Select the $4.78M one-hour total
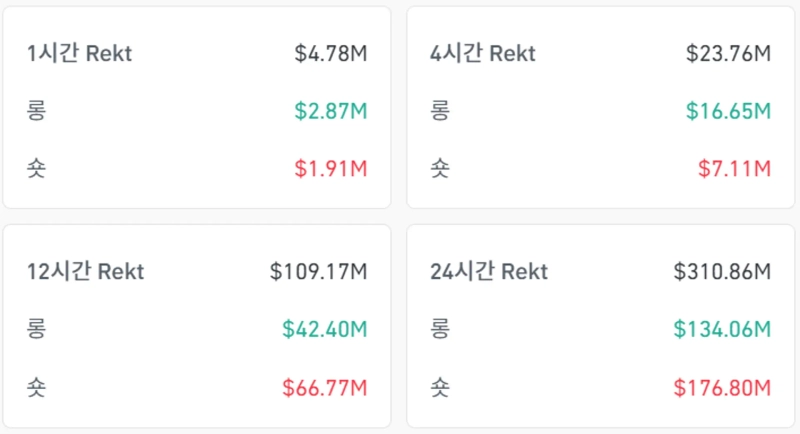This screenshot has width=800, height=434. pyautogui.click(x=331, y=54)
